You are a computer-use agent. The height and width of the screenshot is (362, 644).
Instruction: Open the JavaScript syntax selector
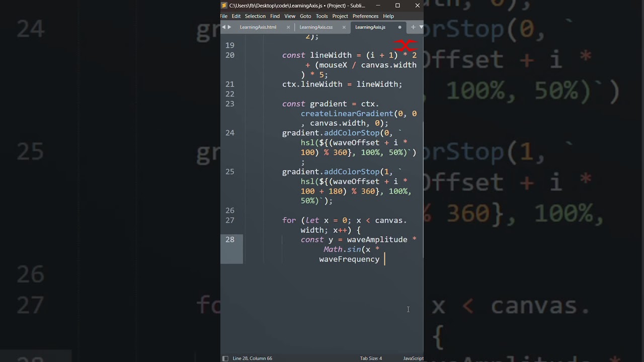coord(413,358)
